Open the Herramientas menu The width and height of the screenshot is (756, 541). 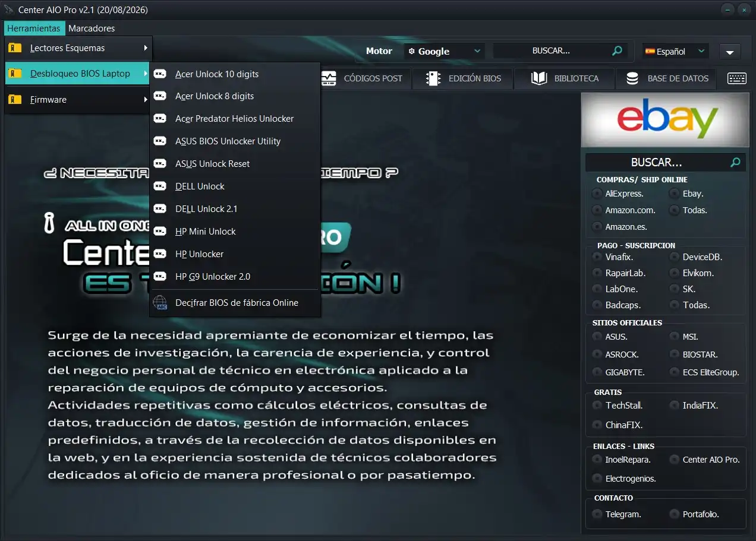34,29
